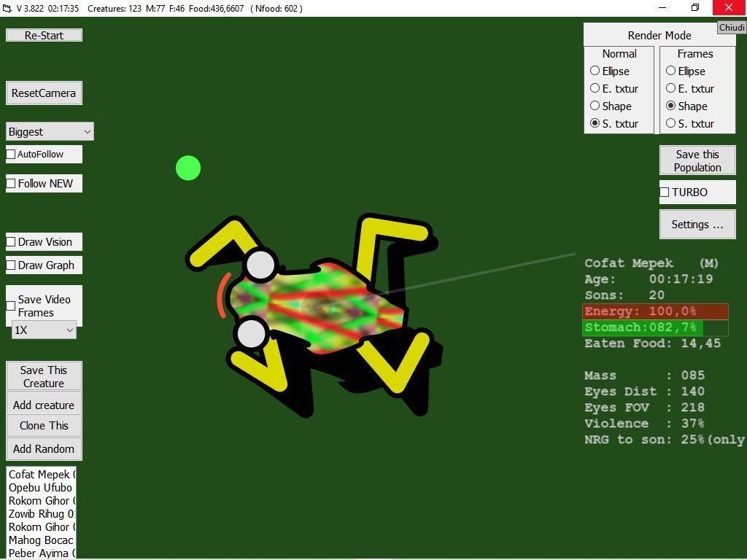
Task: Click Save This Creature
Action: click(43, 375)
